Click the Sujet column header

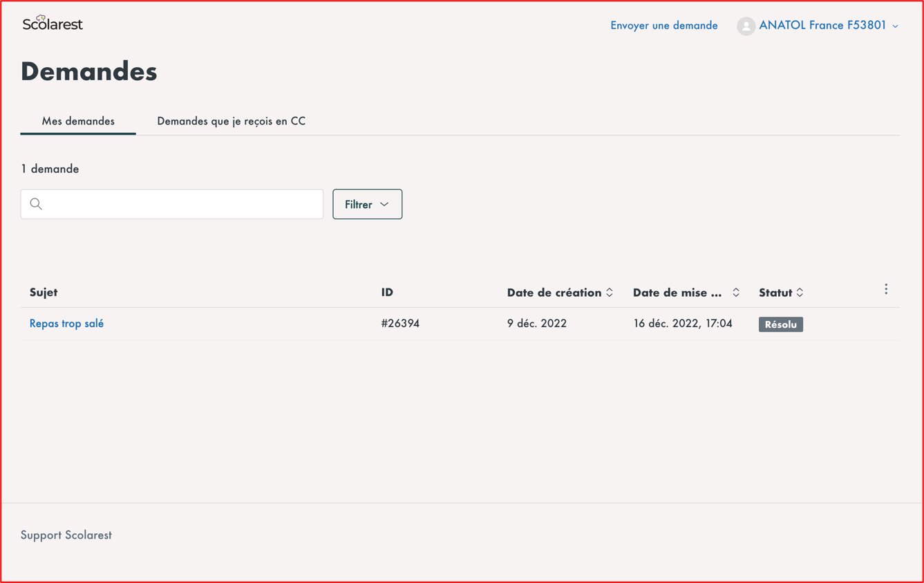pyautogui.click(x=44, y=293)
